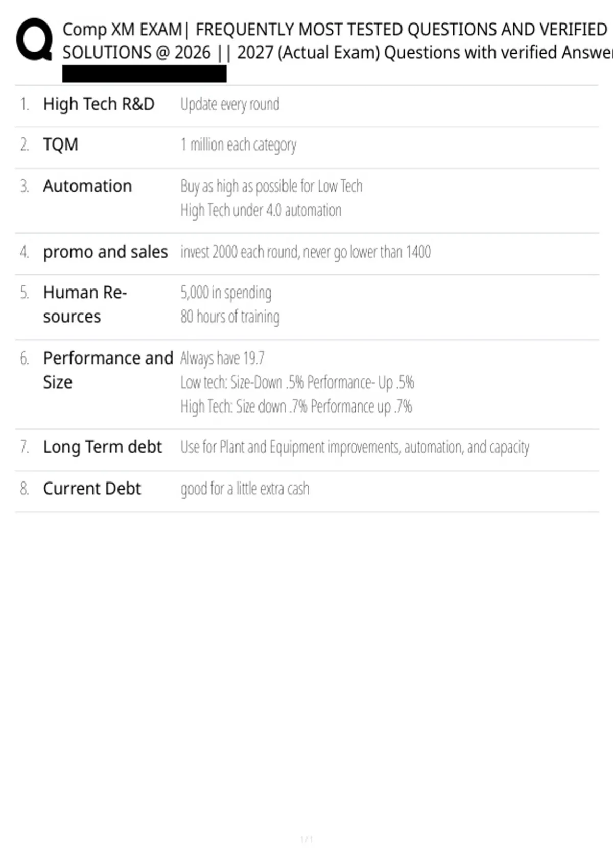Click 'good for a little extra cash' definition
Image resolution: width=613 pixels, height=868 pixels.
coord(245,489)
